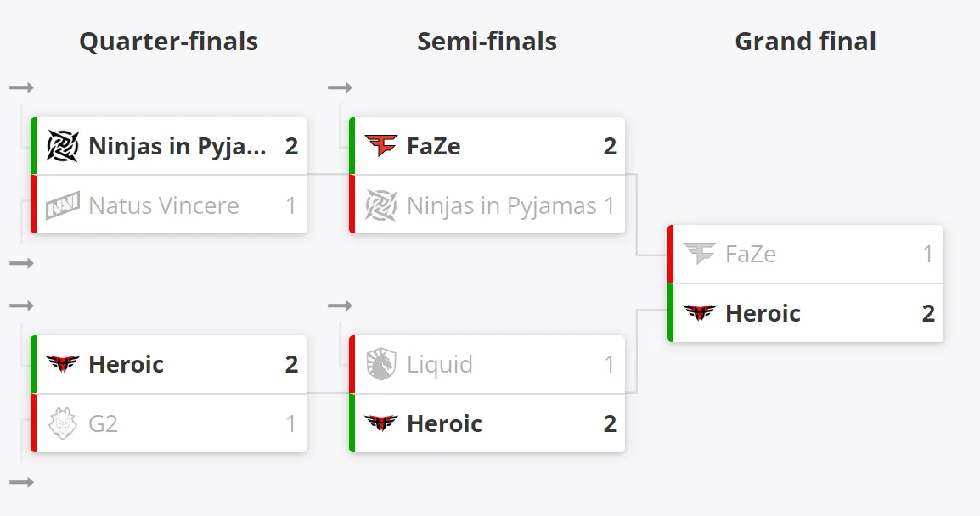
Task: Open the topmost arrow under Quarter-finals heading
Action: pos(21,87)
